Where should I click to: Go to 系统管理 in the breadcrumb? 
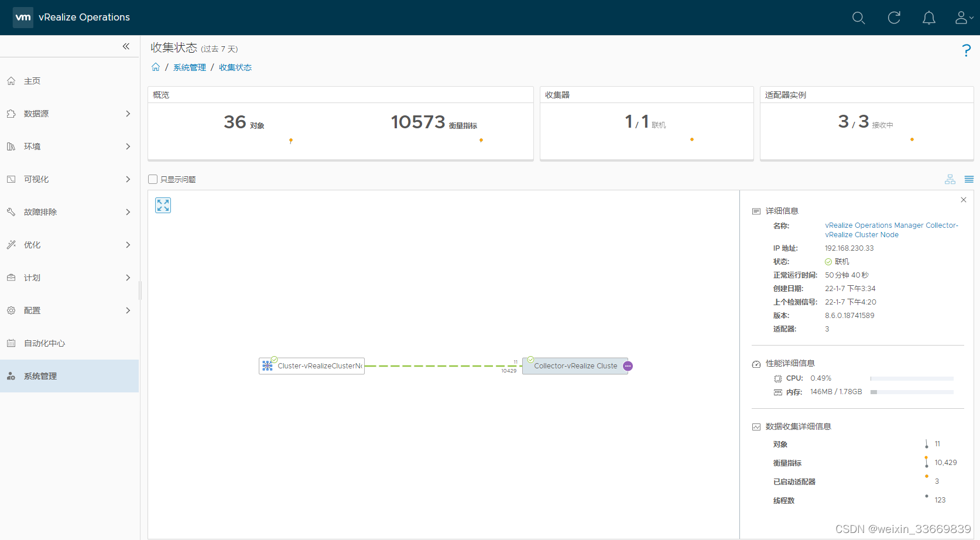pyautogui.click(x=190, y=67)
